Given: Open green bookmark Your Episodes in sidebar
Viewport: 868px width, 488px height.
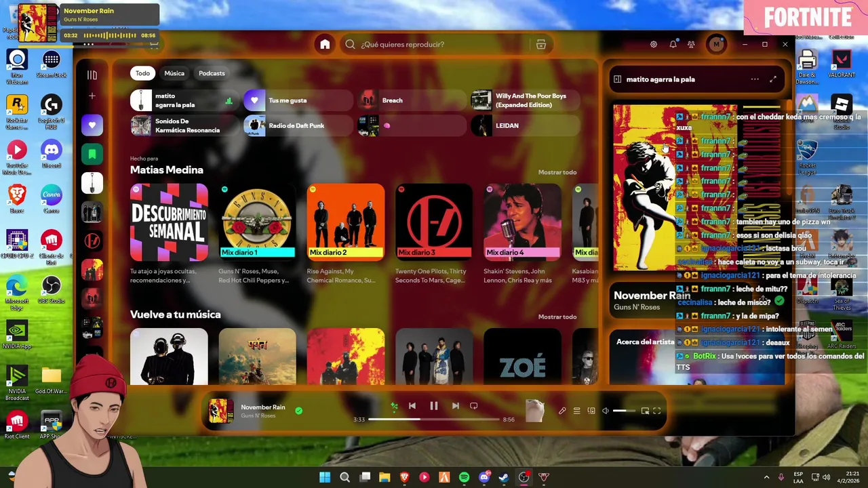Looking at the screenshot, I should coord(92,154).
